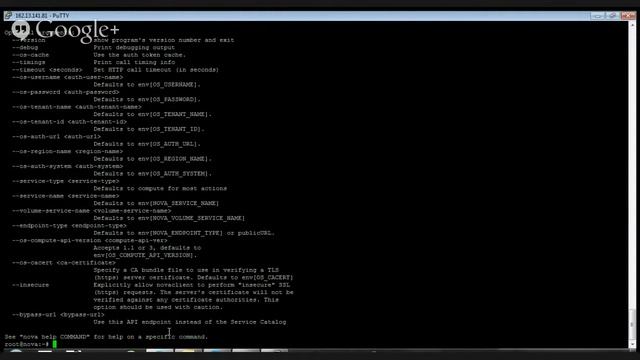The height and width of the screenshot is (360, 640).
Task: Click "env[OS_COMPUTE_API_VERSION]" text
Action: pos(145,255)
